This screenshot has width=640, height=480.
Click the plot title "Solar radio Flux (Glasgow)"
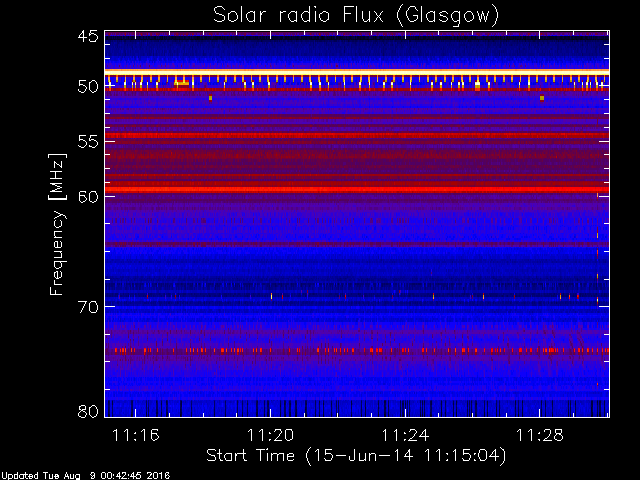click(x=356, y=16)
